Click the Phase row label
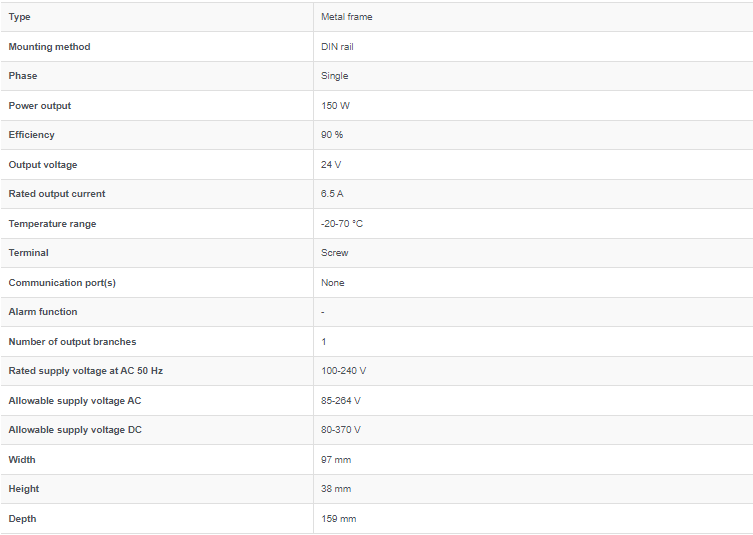This screenshot has width=753, height=535. pyautogui.click(x=23, y=76)
